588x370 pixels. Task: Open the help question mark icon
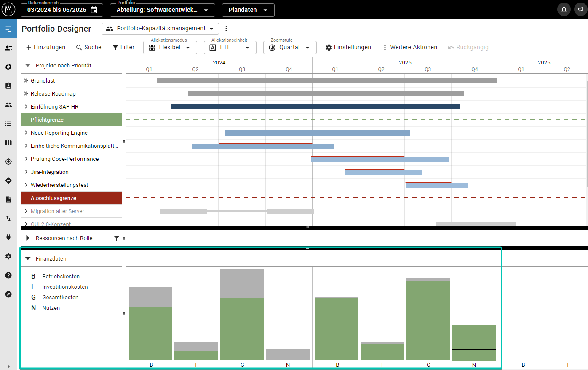point(8,275)
